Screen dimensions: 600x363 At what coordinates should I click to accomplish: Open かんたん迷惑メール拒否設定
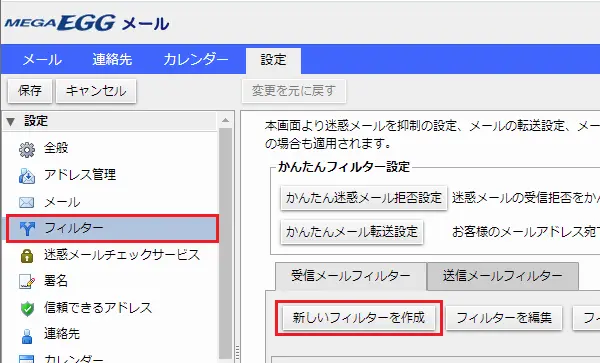pyautogui.click(x=364, y=198)
